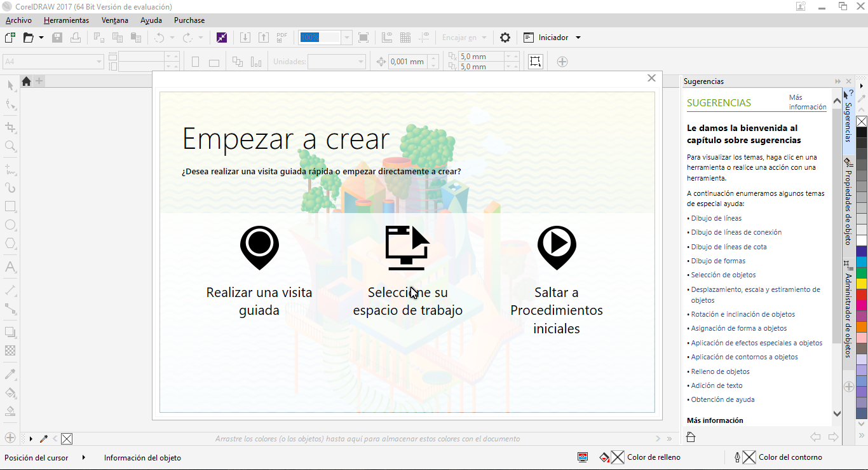This screenshot has width=868, height=470.
Task: Open Options via the gear icon
Action: pyautogui.click(x=505, y=38)
